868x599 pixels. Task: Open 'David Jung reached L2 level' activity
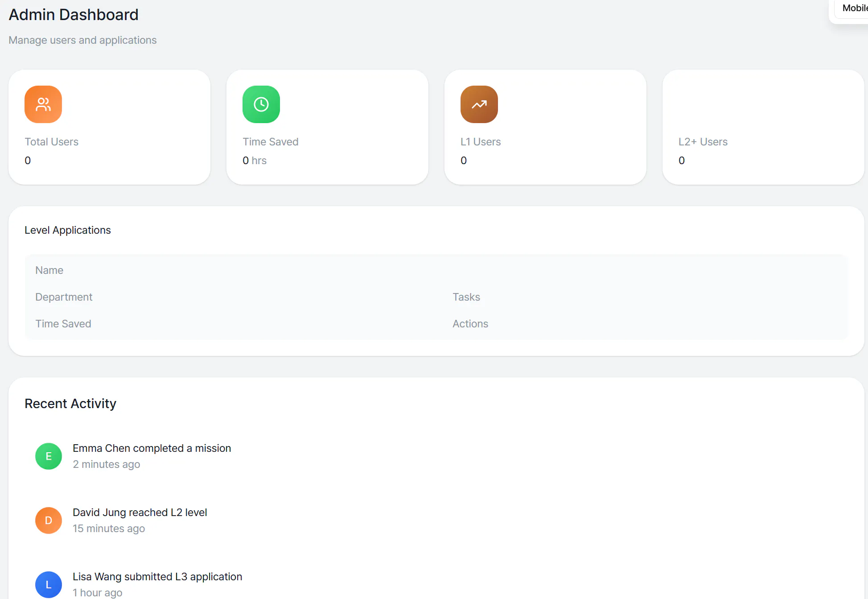[140, 512]
